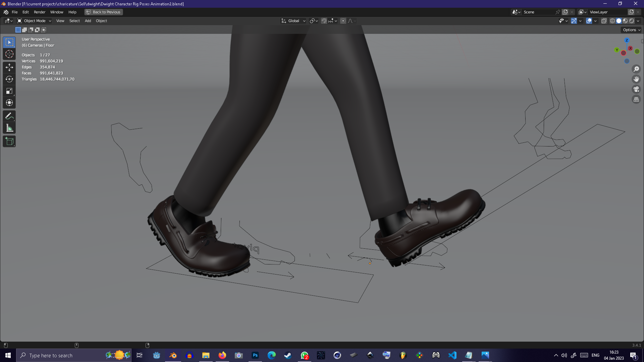Toggle X-Ray mode button
644x362 pixels.
pos(604,21)
